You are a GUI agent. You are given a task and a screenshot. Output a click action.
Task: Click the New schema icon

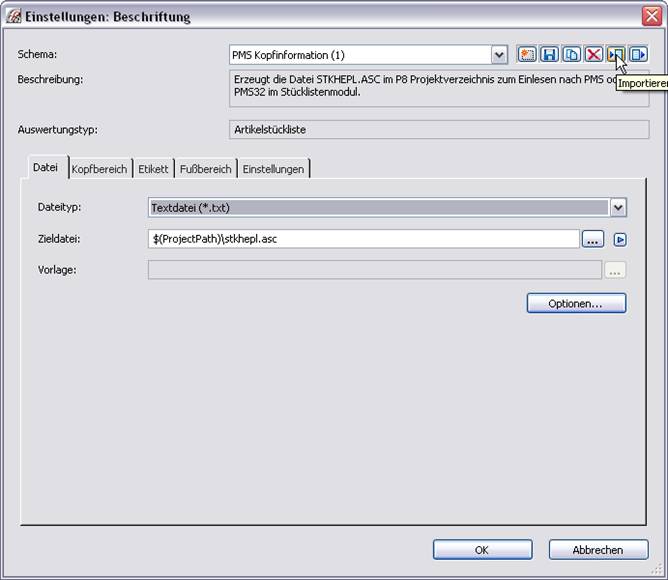(527, 55)
